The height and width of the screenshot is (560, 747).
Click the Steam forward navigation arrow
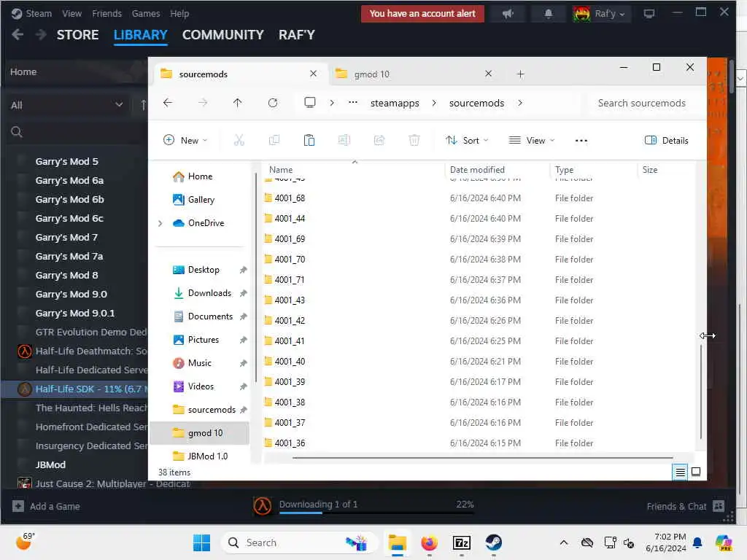[41, 34]
